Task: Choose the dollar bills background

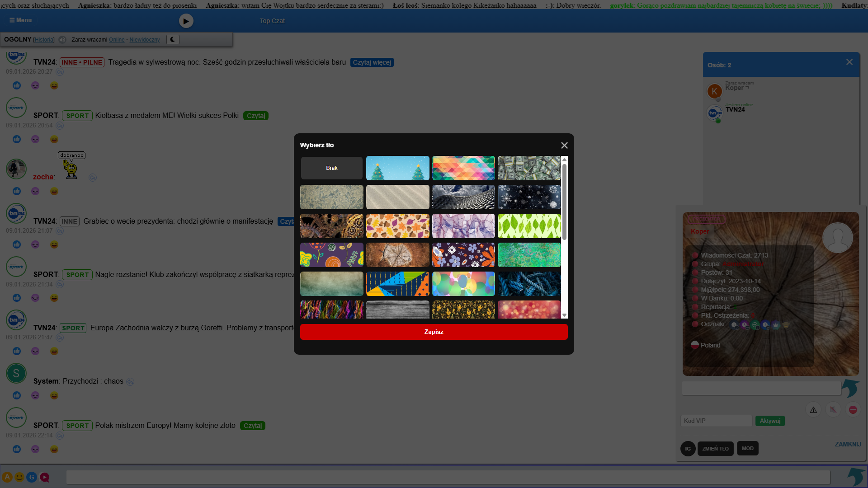Action: tap(529, 168)
